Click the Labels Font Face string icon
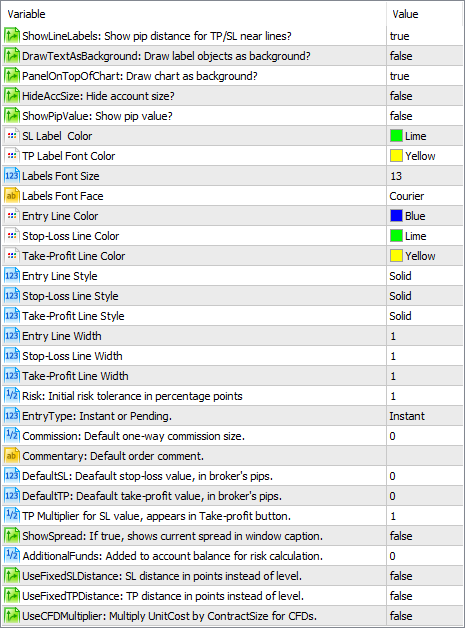Image resolution: width=465 pixels, height=628 pixels. (x=12, y=196)
